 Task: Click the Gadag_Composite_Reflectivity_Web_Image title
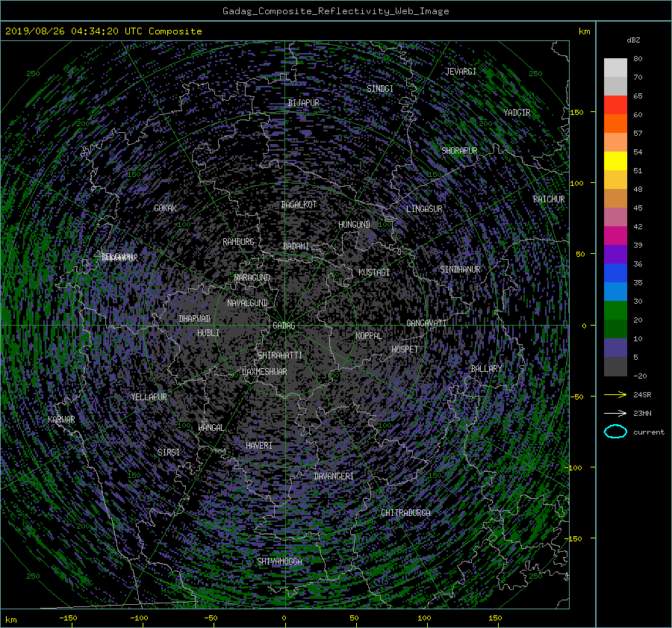click(335, 11)
